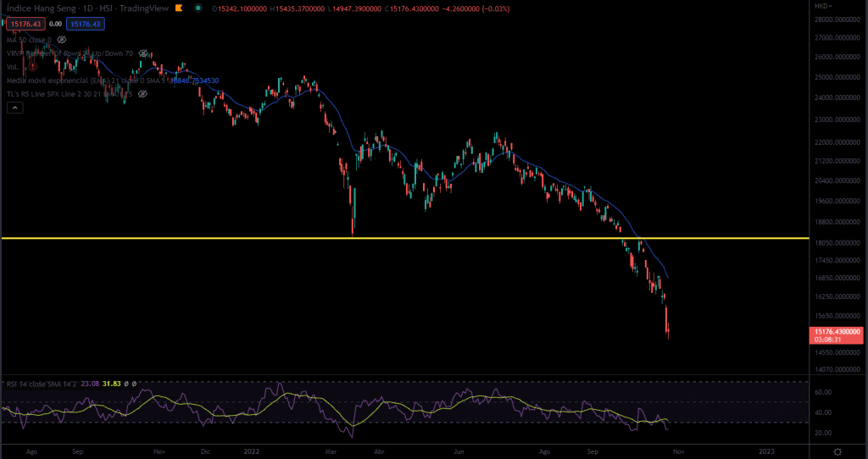Click the 0.00 spread value
This screenshot has width=868, height=459.
tap(55, 24)
